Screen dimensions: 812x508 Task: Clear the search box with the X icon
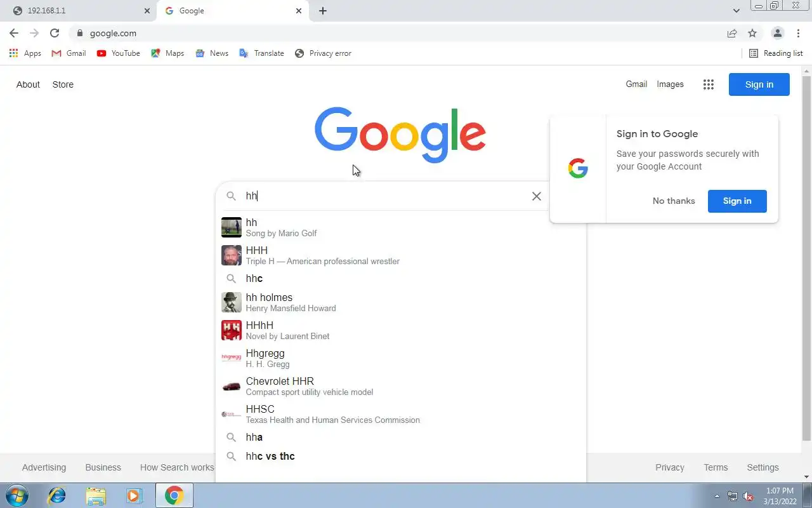point(537,196)
